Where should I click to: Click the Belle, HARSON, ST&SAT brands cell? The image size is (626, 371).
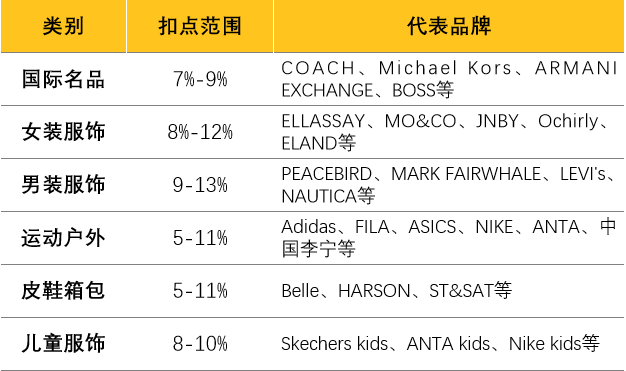click(x=449, y=291)
